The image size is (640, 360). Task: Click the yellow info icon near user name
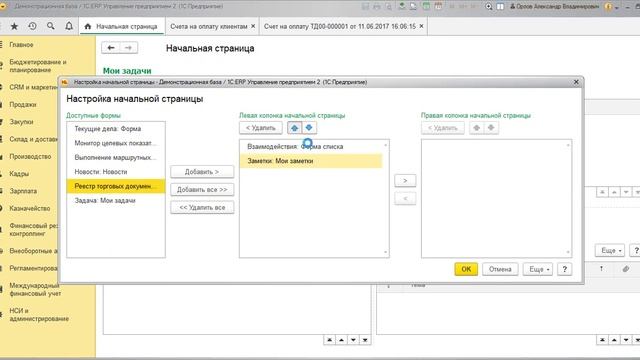[x=608, y=7]
